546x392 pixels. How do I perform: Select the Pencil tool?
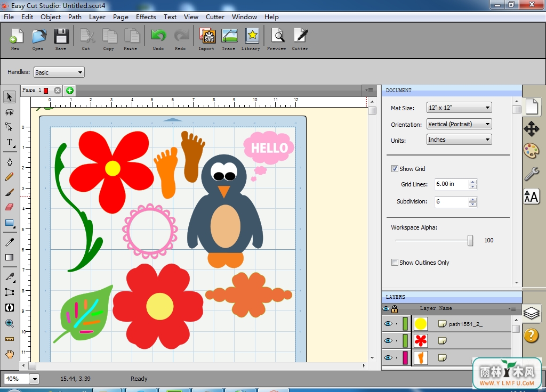click(10, 177)
